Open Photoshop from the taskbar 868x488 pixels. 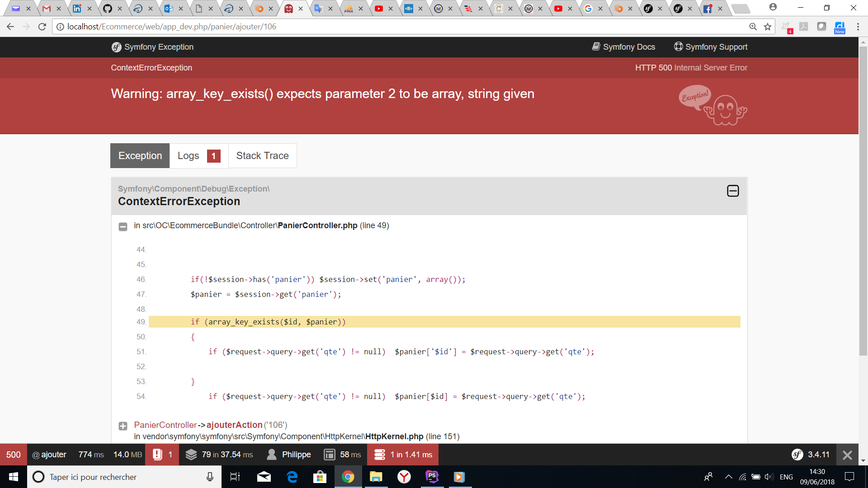click(432, 477)
